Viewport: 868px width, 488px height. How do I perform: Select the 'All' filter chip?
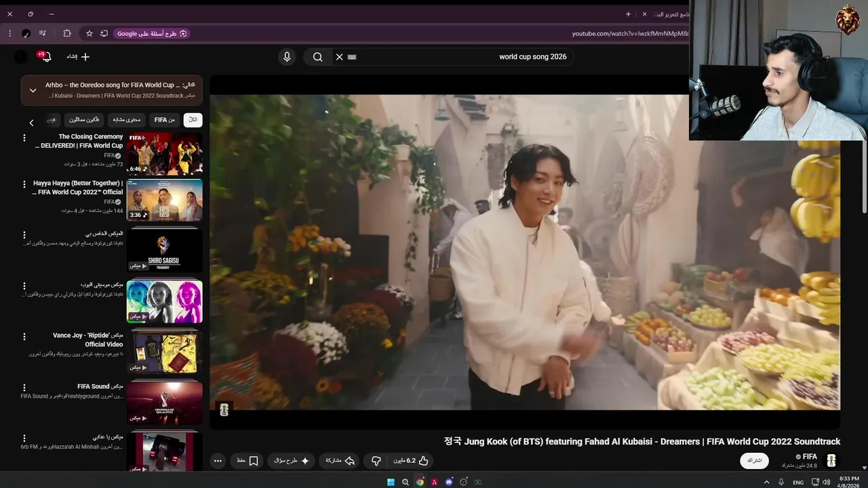tap(193, 120)
